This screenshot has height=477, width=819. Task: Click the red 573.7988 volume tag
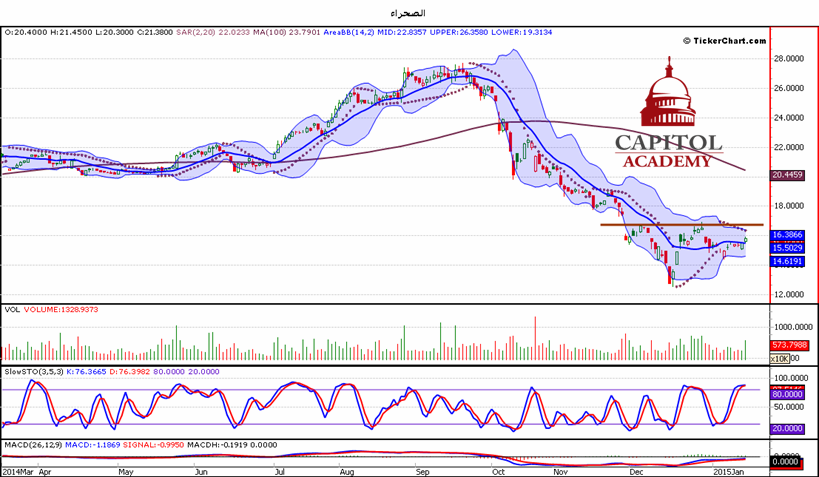[789, 345]
